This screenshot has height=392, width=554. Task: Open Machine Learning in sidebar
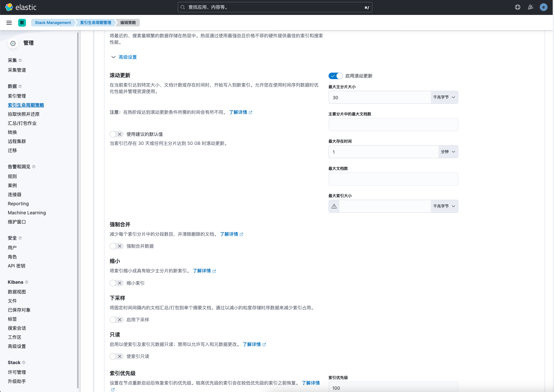pyautogui.click(x=27, y=213)
